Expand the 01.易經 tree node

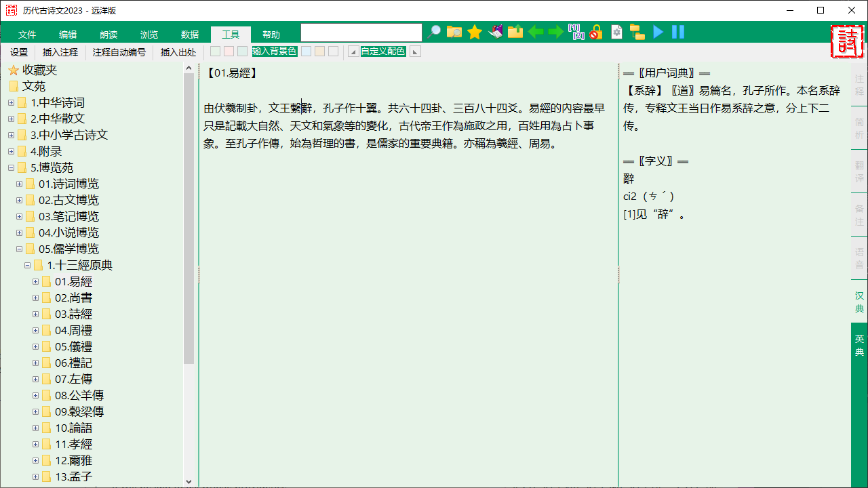35,281
